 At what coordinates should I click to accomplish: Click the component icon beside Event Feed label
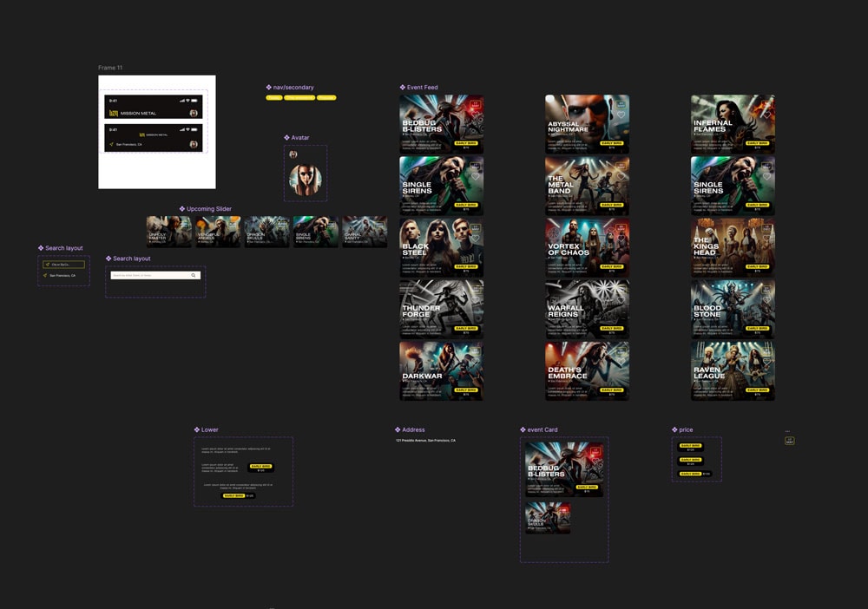(x=403, y=88)
